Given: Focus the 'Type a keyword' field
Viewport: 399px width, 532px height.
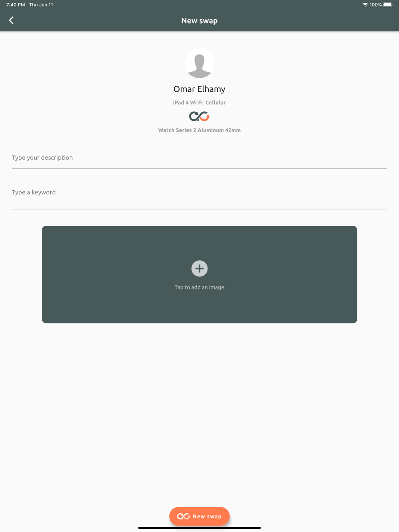Looking at the screenshot, I should pyautogui.click(x=199, y=193).
